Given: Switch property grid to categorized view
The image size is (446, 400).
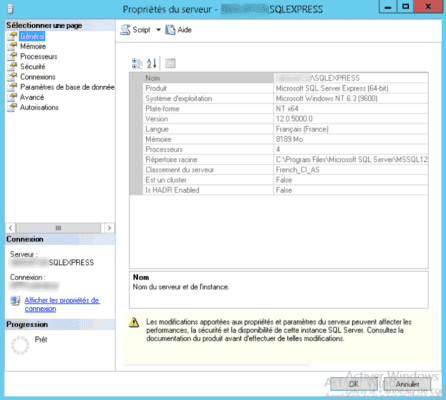Looking at the screenshot, I should coord(137,63).
